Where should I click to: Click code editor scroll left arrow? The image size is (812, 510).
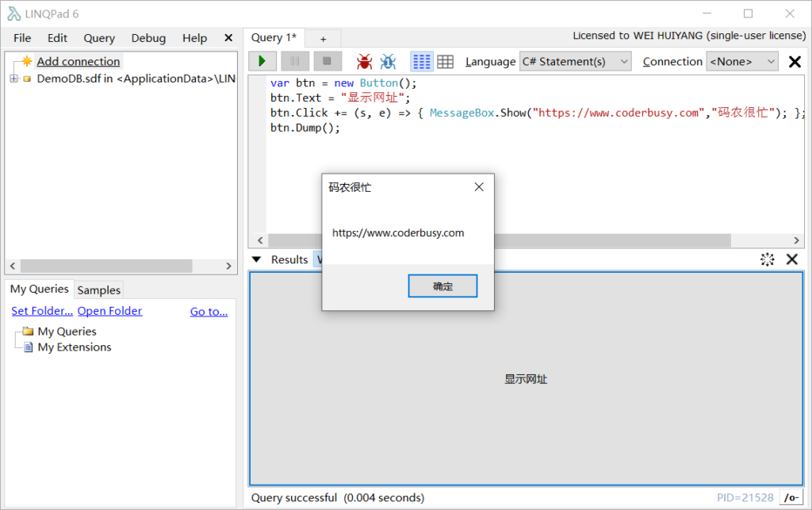260,240
